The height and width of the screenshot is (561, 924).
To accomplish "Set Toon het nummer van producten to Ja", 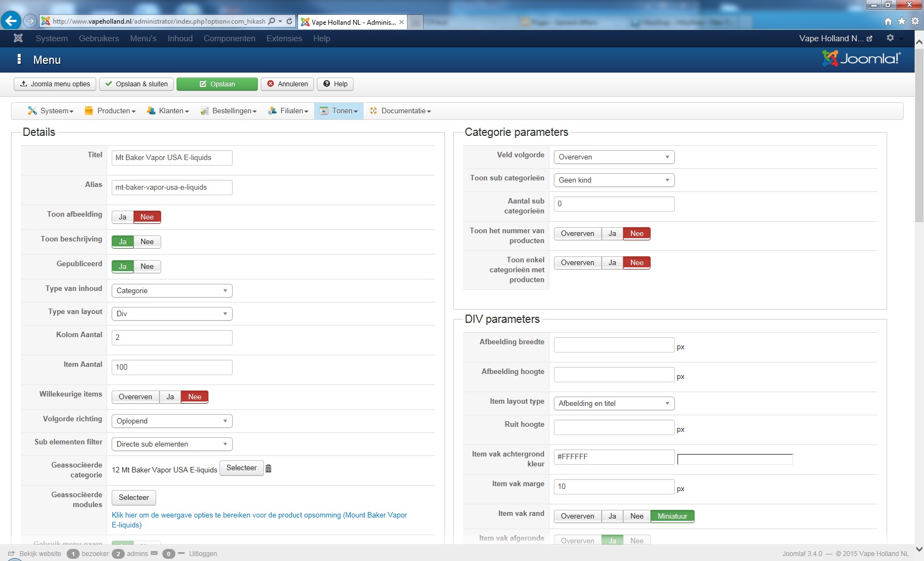I will coord(612,233).
